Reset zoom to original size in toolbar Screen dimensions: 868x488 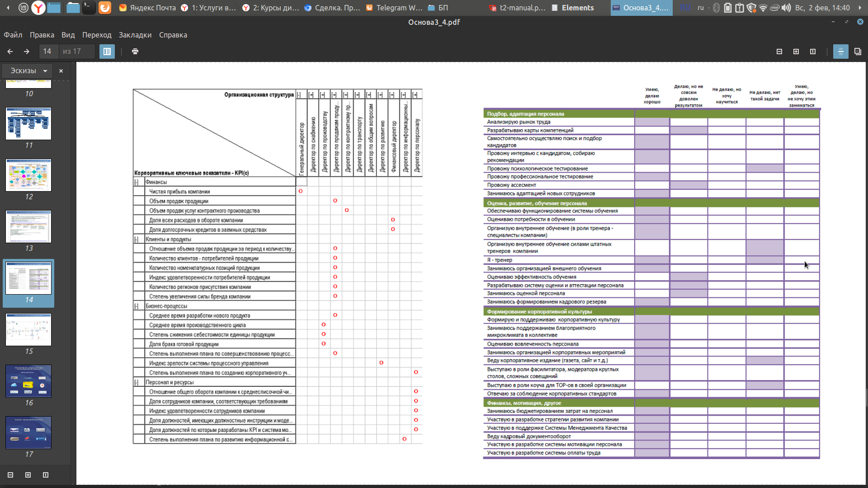tap(813, 52)
